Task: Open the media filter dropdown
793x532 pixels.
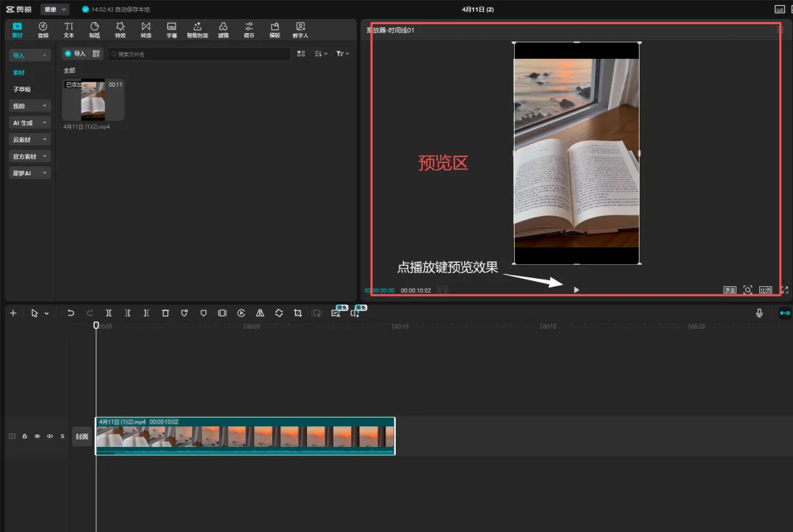Action: (342, 54)
